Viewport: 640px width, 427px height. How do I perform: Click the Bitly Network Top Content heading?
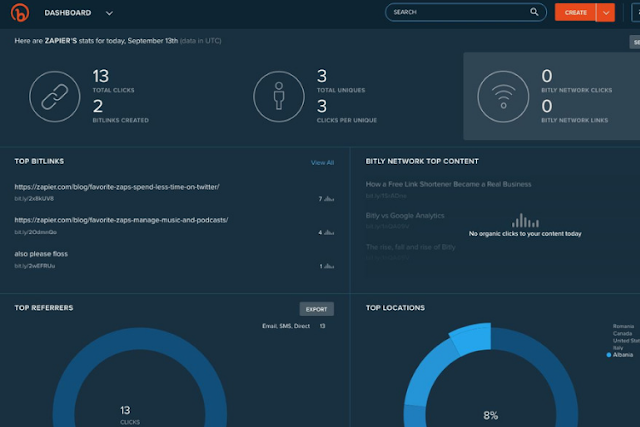click(x=422, y=161)
